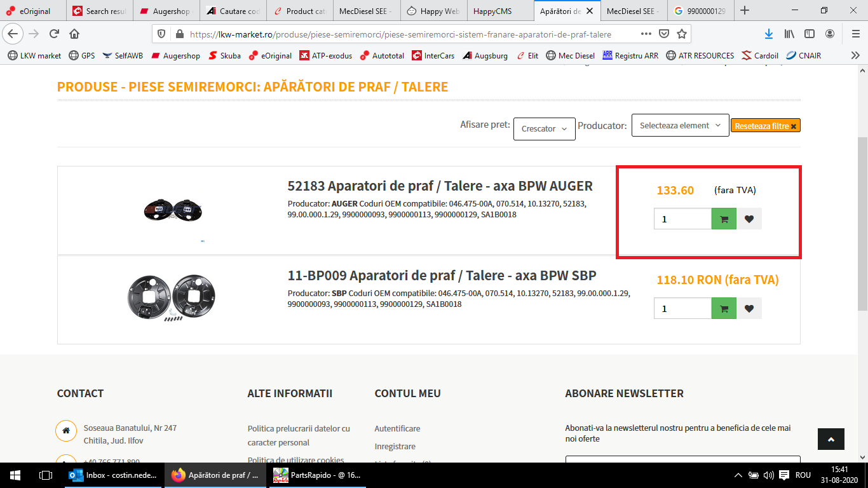Open the downloads arrow panel

[768, 34]
